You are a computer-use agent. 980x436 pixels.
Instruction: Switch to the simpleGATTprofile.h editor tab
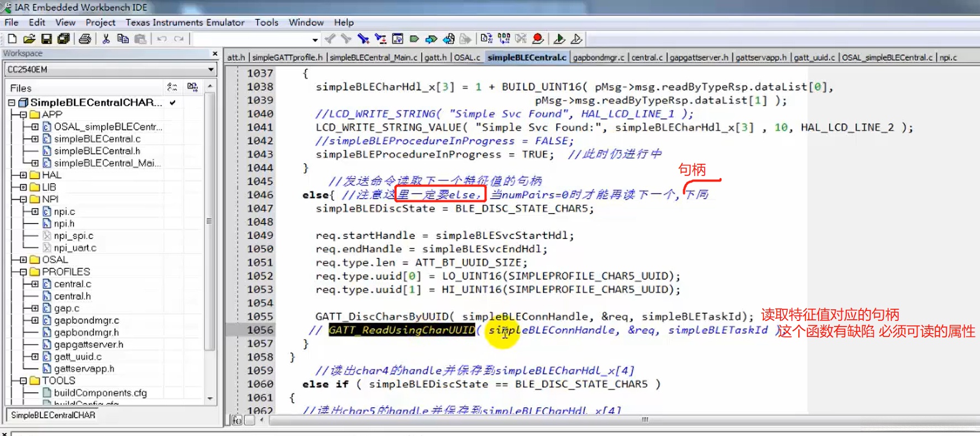(287, 58)
